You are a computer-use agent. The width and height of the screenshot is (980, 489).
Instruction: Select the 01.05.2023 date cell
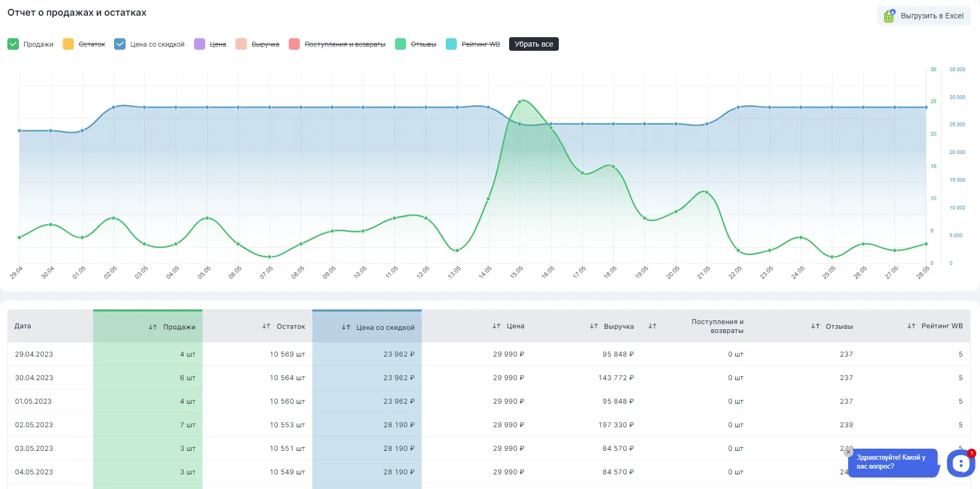pos(33,401)
